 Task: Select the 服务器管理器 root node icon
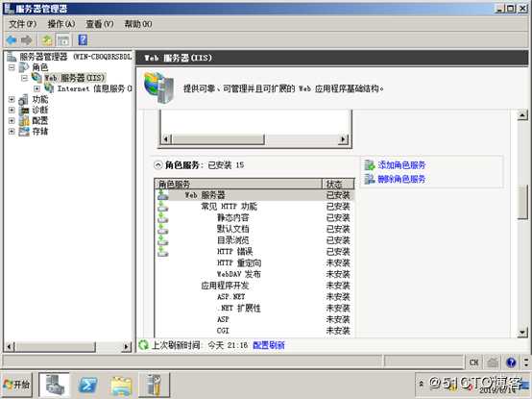click(x=12, y=57)
